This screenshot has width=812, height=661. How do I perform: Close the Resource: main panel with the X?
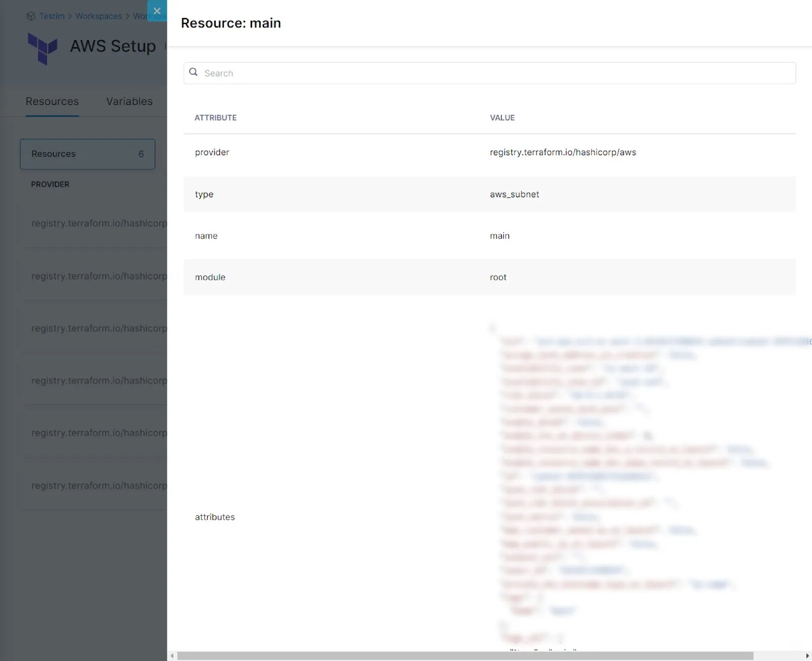(157, 11)
